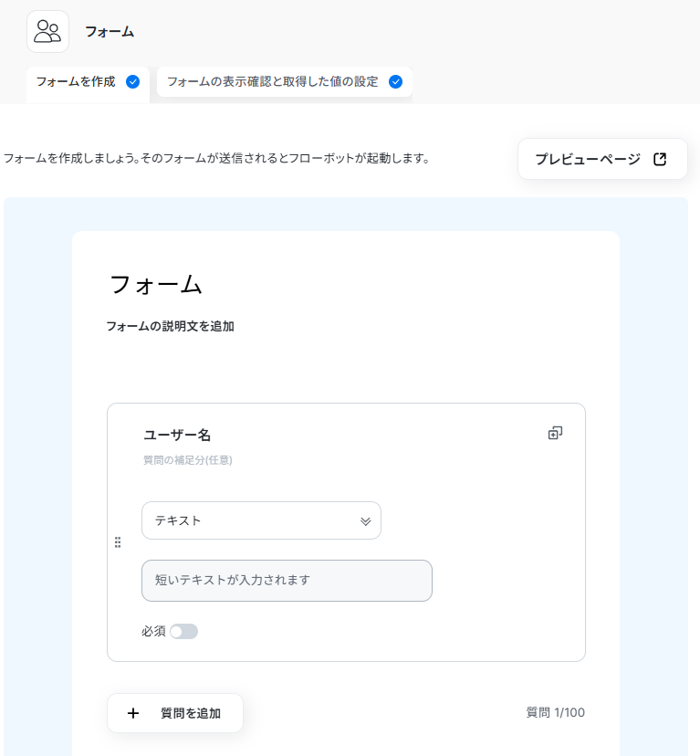The height and width of the screenshot is (756, 700).
Task: Click the users icon beside フォーム header
Action: point(47,31)
